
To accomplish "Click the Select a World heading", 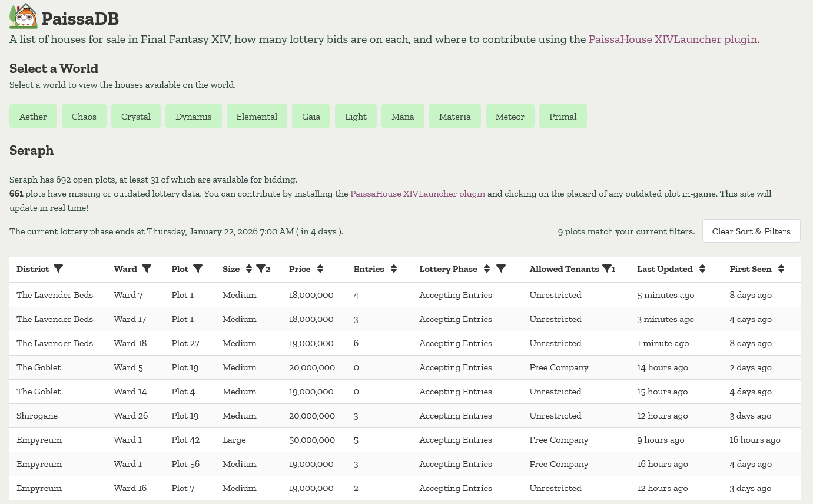I will pyautogui.click(x=54, y=68).
